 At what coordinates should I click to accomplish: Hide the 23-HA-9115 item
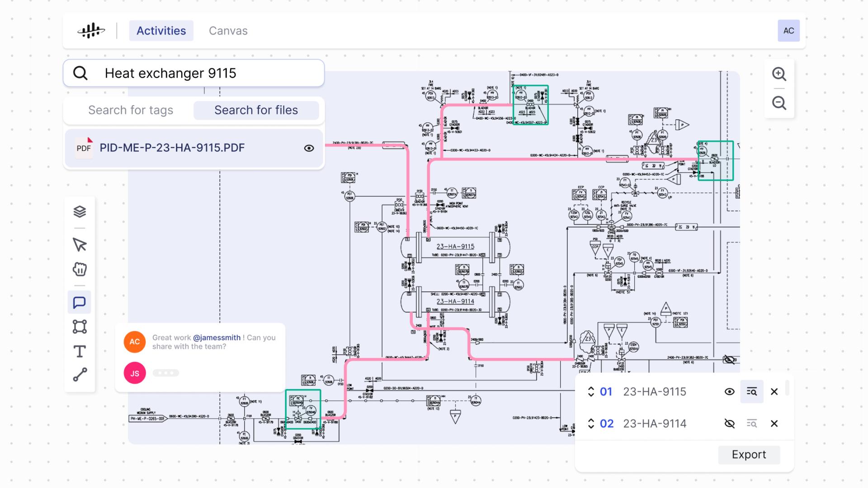[729, 392]
